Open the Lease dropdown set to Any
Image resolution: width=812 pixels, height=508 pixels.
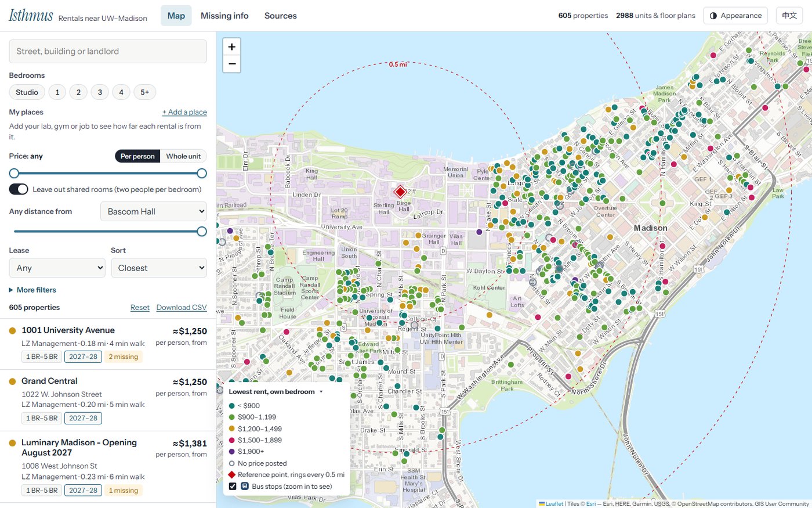(x=57, y=268)
